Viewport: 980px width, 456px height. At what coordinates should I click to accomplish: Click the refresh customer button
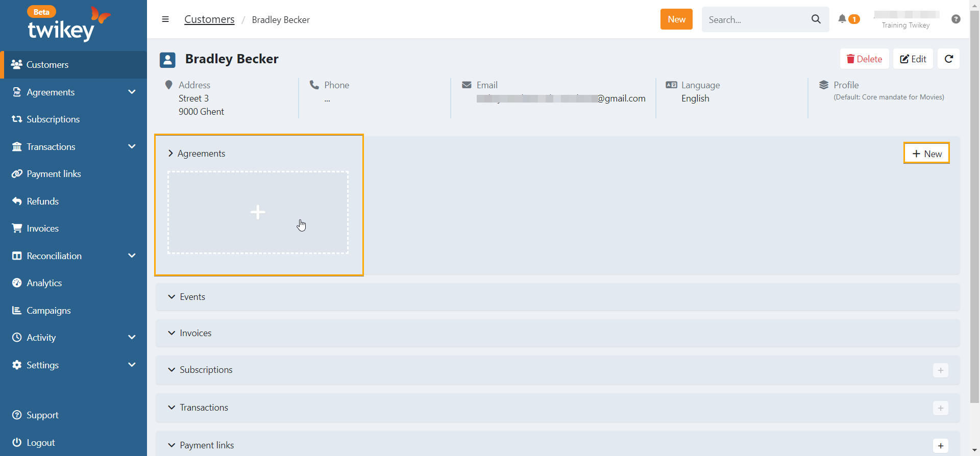coord(948,59)
